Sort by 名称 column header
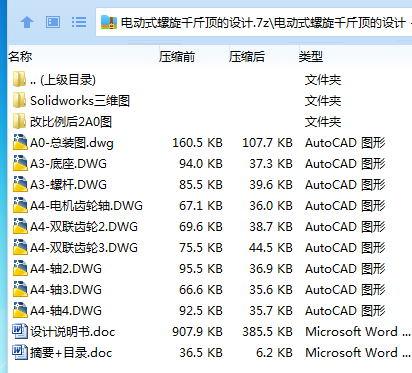Screen dimensions: 412x373 (x=20, y=57)
